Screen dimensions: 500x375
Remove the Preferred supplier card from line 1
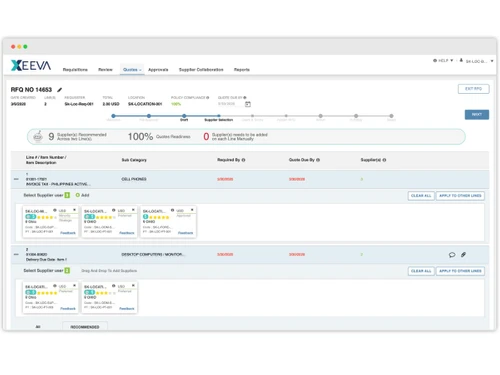133,210
